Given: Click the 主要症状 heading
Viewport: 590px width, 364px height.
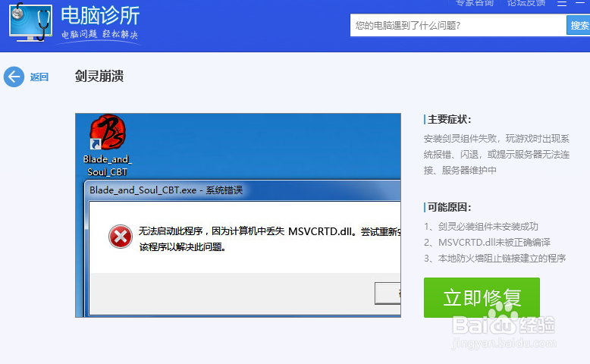Looking at the screenshot, I should (x=449, y=119).
